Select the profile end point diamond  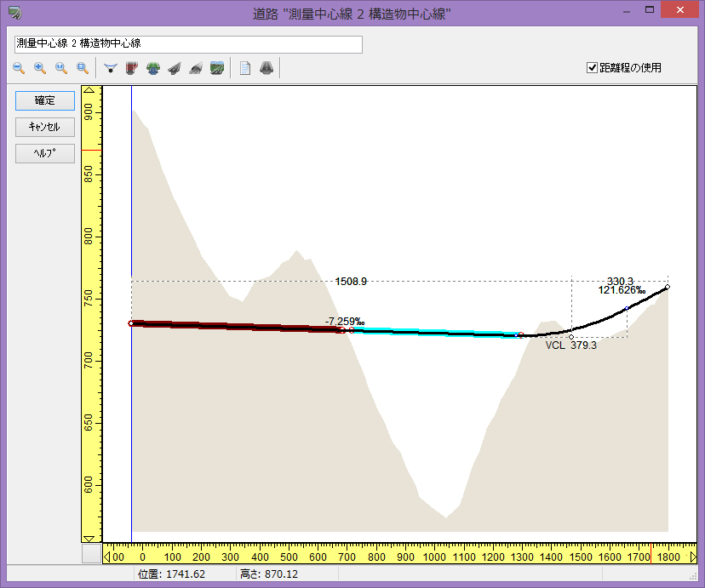coord(668,287)
